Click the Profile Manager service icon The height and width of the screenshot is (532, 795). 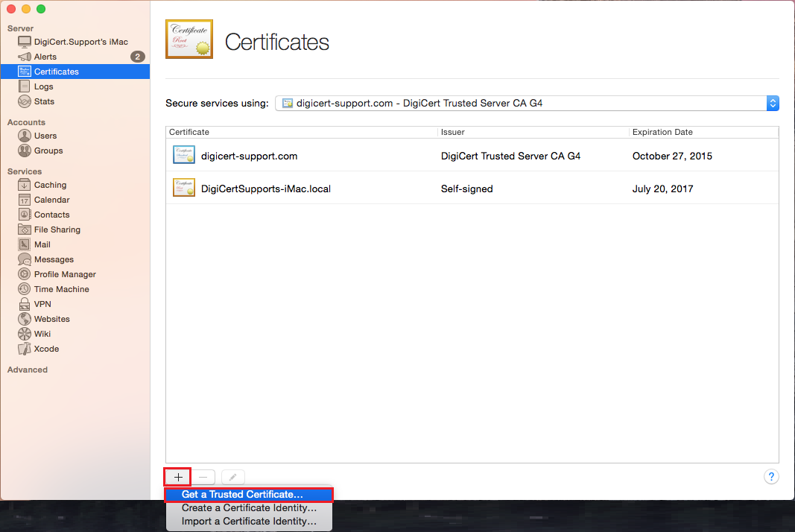25,274
